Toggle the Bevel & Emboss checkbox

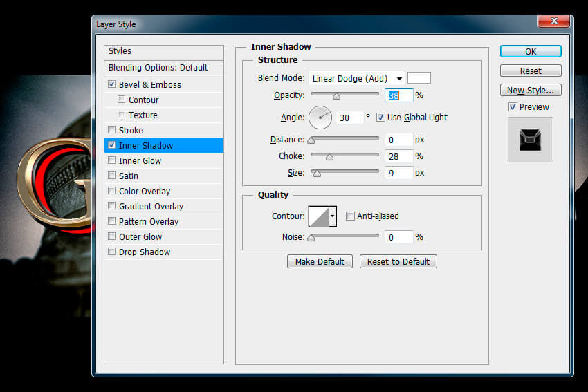tap(112, 84)
